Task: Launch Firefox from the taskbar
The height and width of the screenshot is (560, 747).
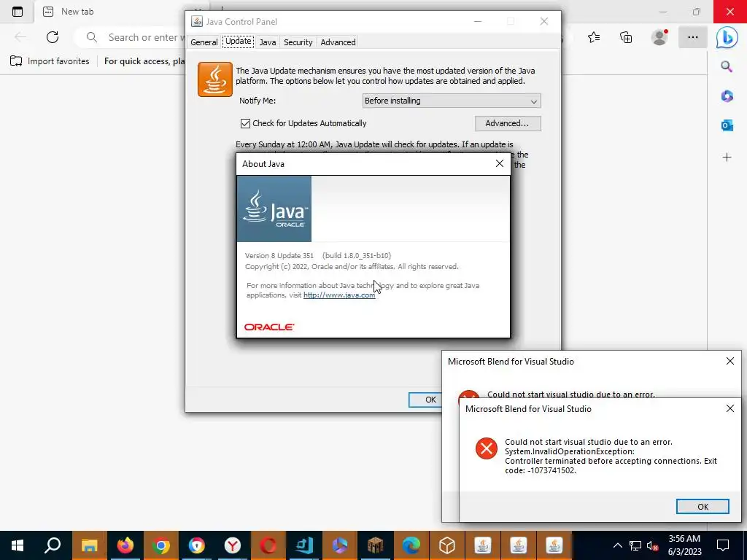Action: 125,545
